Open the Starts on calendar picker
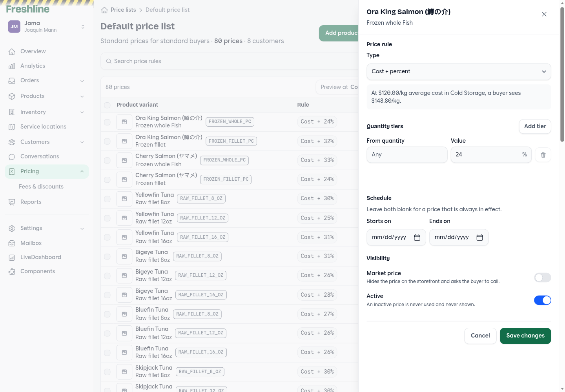This screenshot has height=392, width=565. coord(417,238)
